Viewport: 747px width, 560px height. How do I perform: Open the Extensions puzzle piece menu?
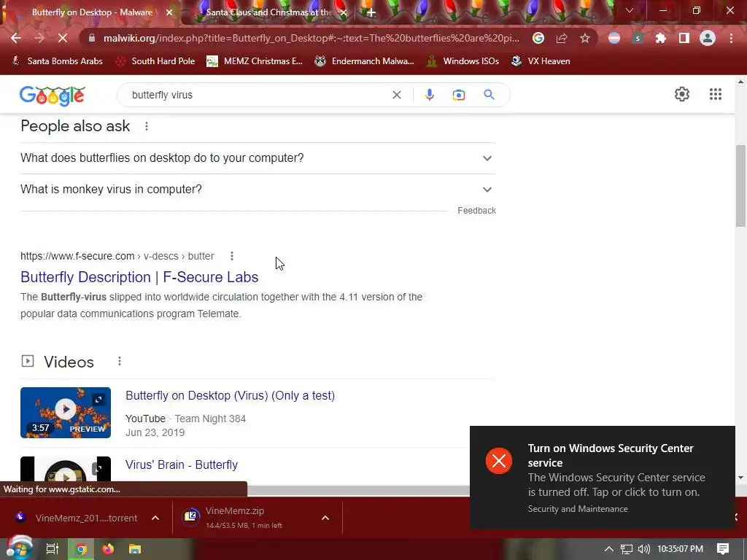pos(660,38)
